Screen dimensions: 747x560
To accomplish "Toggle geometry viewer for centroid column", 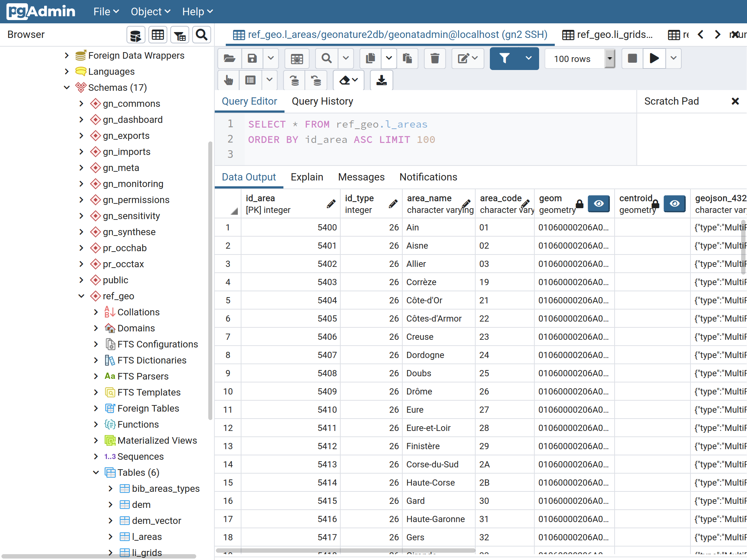I will click(674, 204).
